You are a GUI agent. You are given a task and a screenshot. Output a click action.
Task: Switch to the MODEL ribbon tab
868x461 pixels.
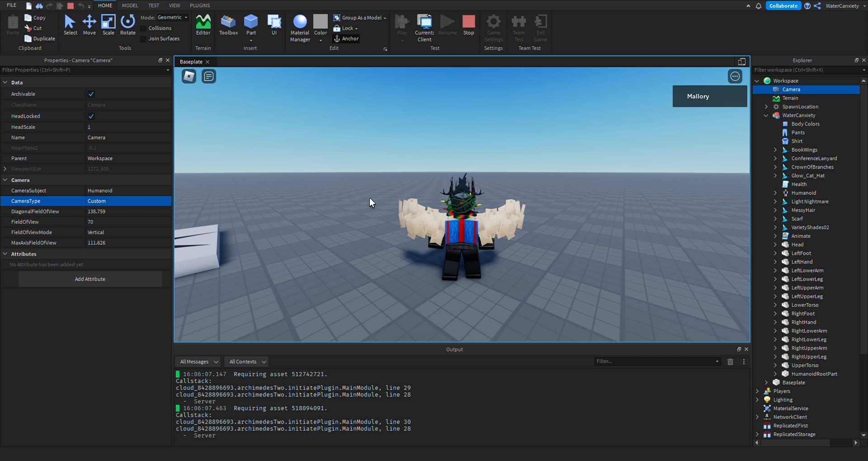click(130, 5)
